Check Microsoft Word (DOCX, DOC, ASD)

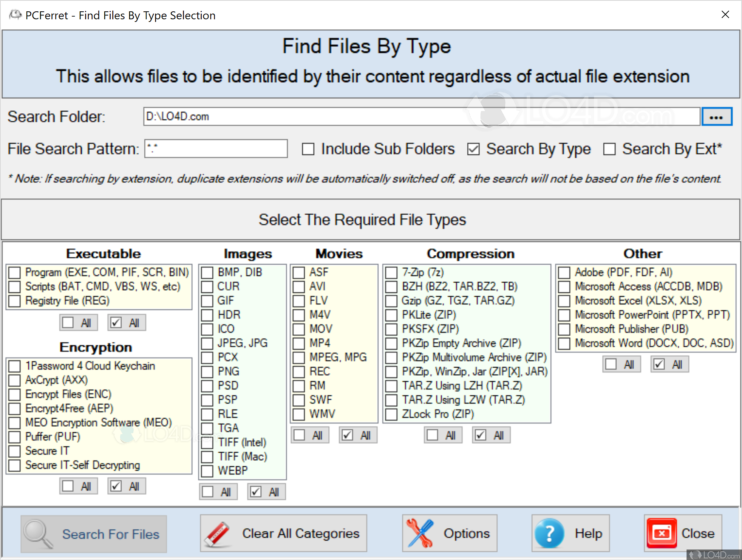point(564,343)
